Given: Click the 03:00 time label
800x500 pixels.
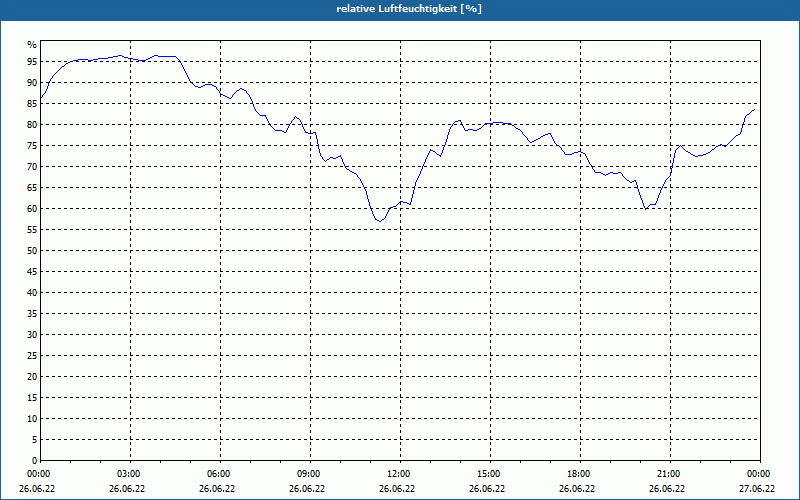Looking at the screenshot, I should click(131, 474).
